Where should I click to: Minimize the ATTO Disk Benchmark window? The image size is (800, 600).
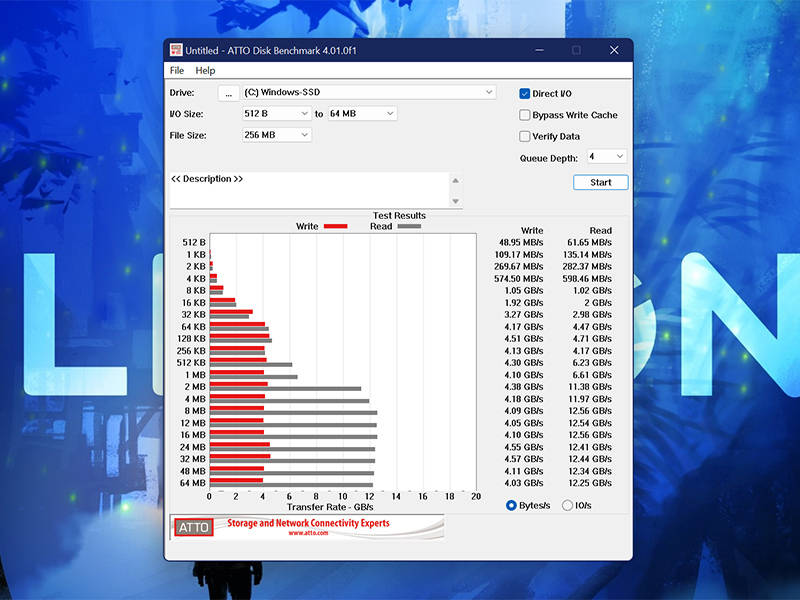click(539, 50)
